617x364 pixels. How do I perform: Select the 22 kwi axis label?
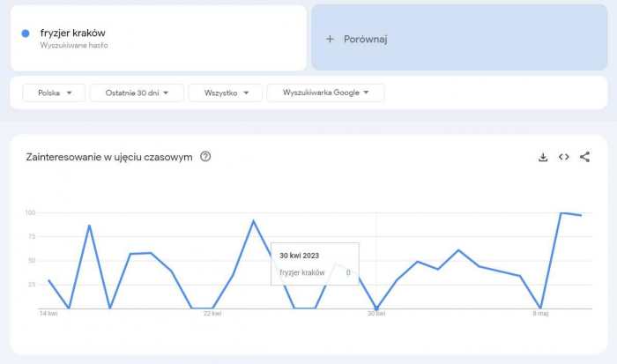(212, 313)
